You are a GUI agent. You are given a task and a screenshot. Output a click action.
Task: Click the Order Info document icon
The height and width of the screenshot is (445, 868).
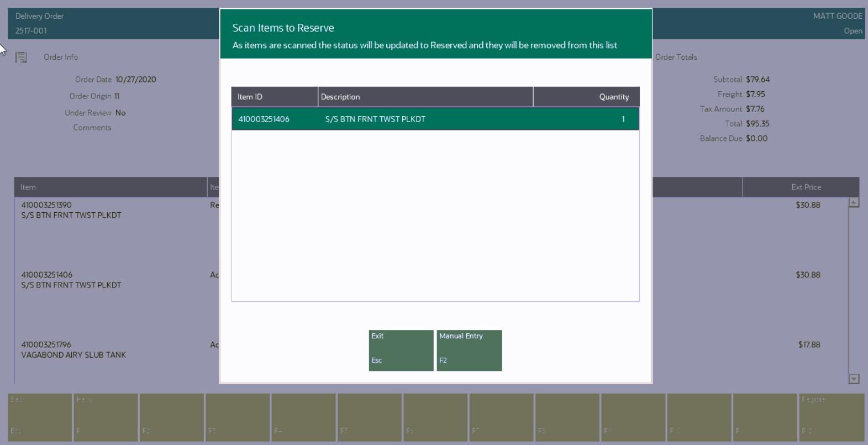click(21, 57)
